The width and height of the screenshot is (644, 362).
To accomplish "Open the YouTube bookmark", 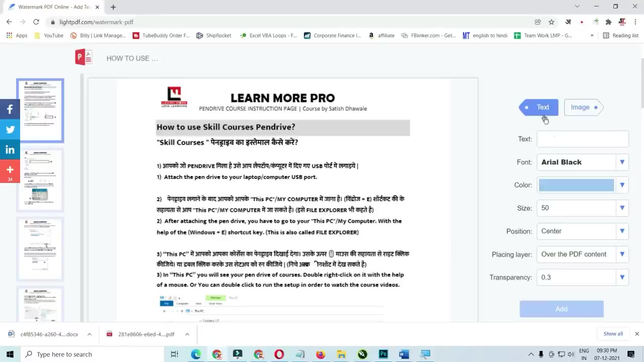I will click(x=48, y=35).
